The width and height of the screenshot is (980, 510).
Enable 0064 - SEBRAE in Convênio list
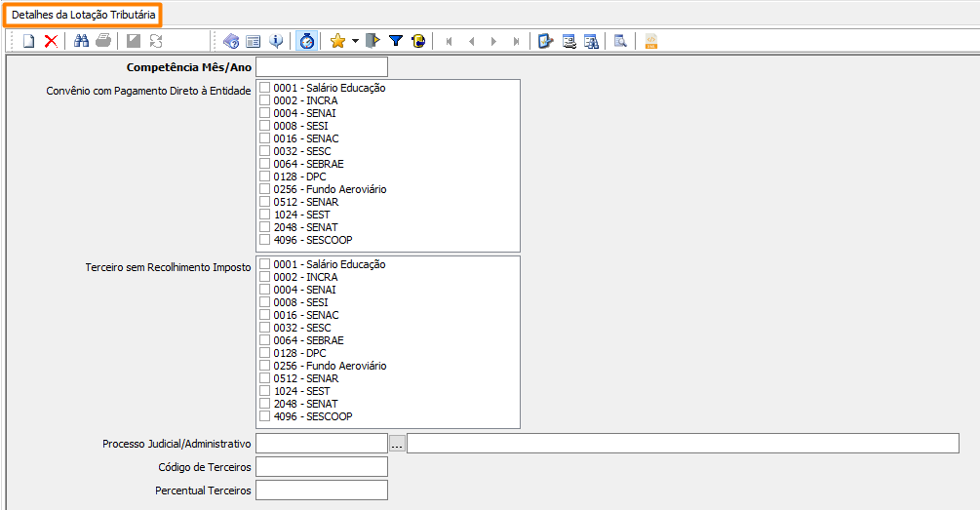(265, 164)
